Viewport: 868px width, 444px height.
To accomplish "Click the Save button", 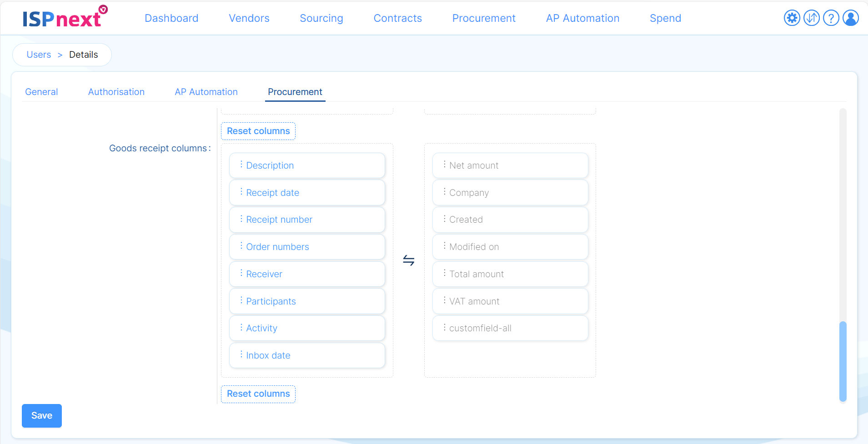I will tap(42, 415).
